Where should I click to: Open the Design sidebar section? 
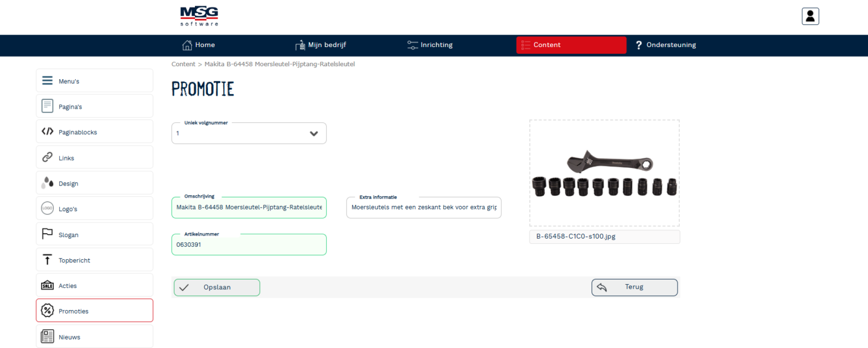pyautogui.click(x=94, y=183)
